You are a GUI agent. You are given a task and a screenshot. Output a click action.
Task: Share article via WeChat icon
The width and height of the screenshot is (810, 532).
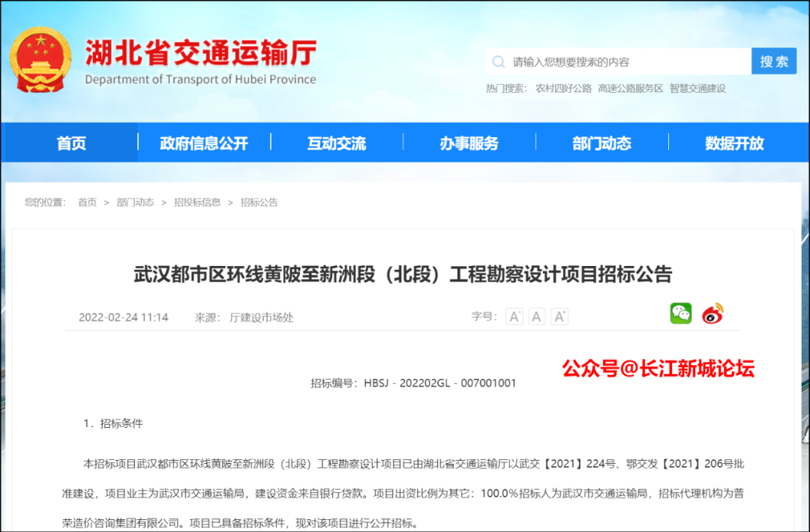click(x=681, y=314)
